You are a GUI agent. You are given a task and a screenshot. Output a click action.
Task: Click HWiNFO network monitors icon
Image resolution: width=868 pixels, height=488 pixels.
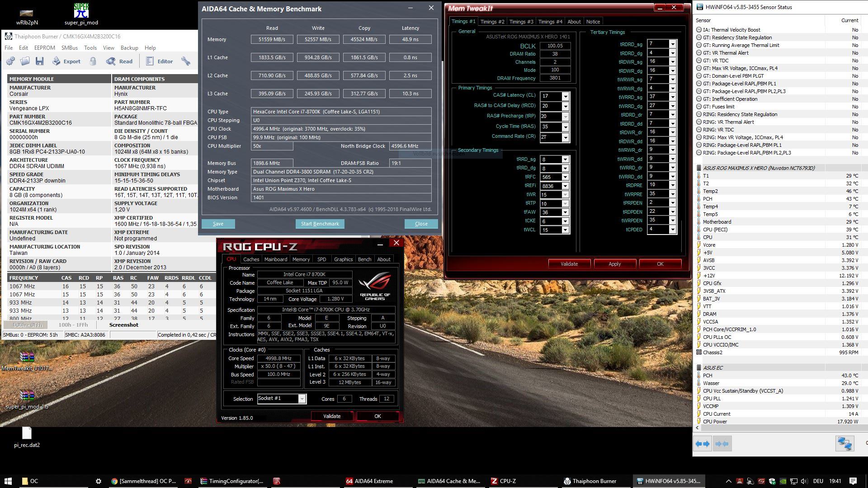point(844,444)
